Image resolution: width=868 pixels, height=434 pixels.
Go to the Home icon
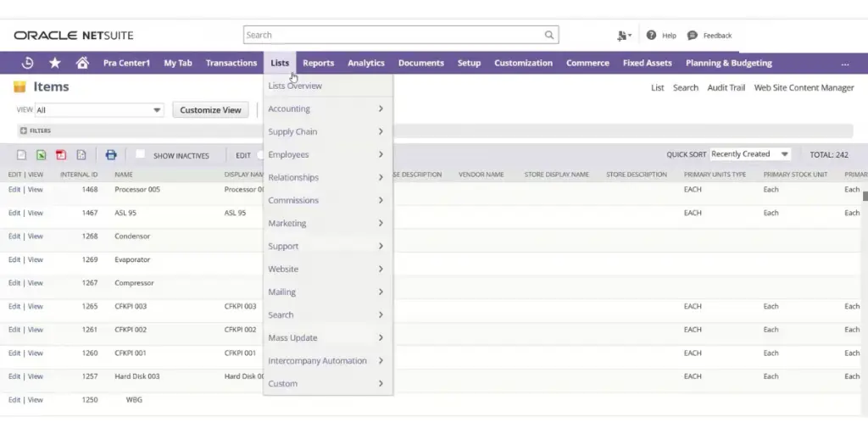(x=82, y=63)
